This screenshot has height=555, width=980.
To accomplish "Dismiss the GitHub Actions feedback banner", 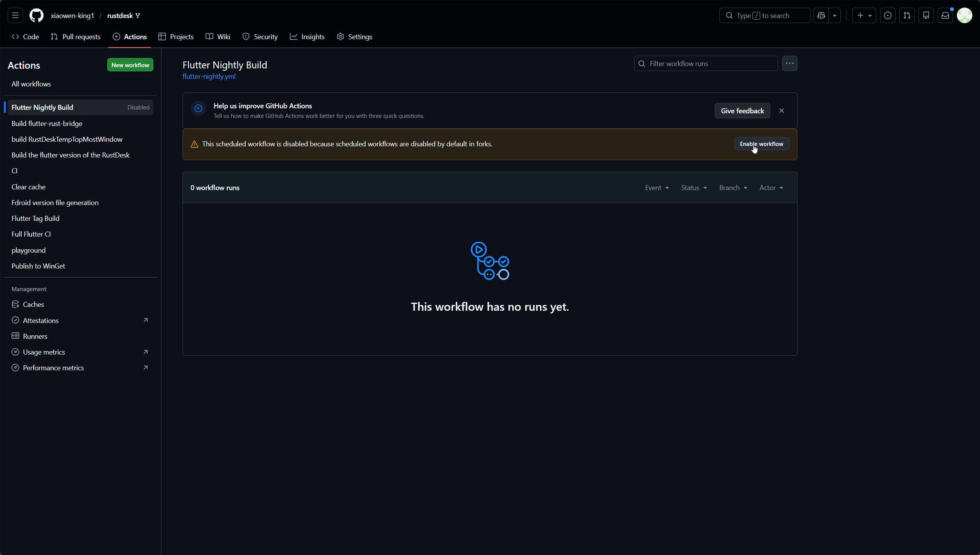I will (781, 111).
